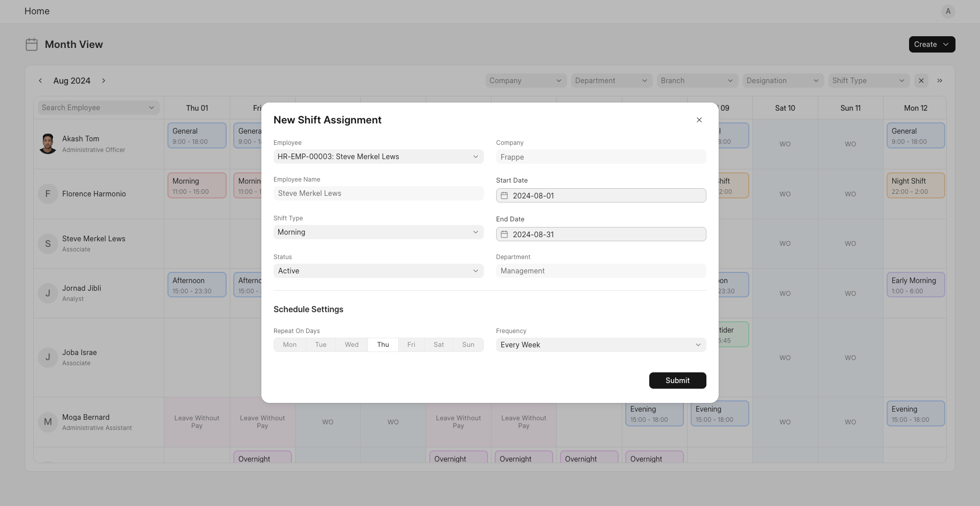Toggle Thu in Repeat On Days
Viewport: 980px width, 506px height.
(x=383, y=345)
